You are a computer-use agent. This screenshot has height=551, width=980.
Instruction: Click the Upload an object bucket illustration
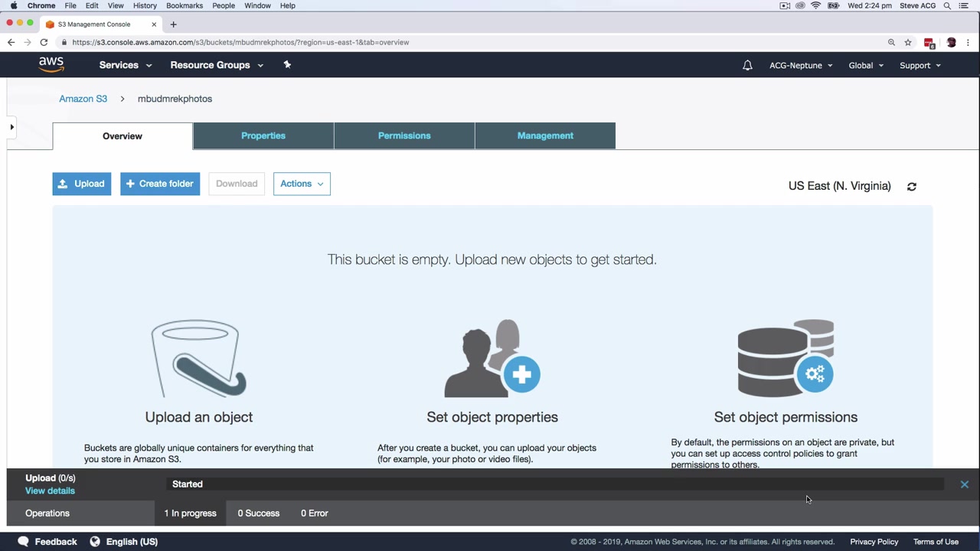coord(199,358)
